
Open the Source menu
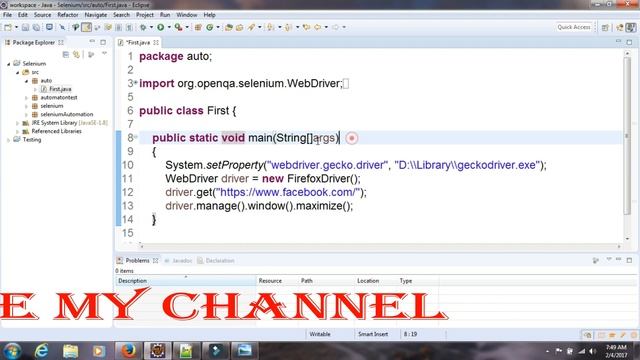click(x=42, y=15)
